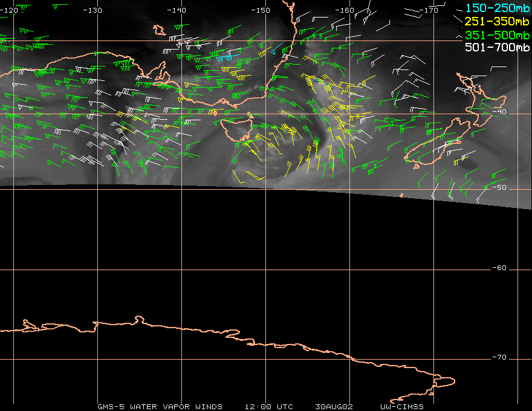Click the yellow 251-350mb legend label
The height and width of the screenshot is (411, 532).
pos(498,21)
